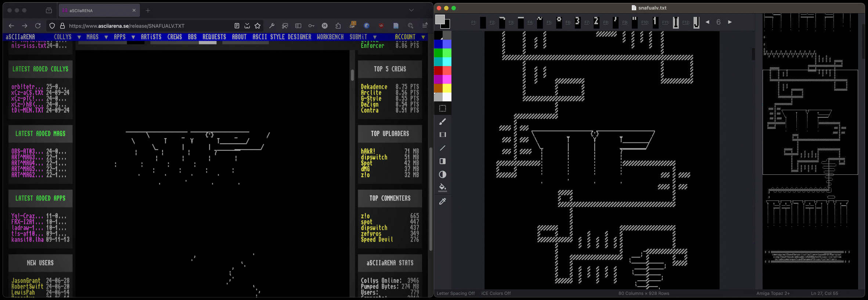Choose the shifter tool icon
The width and height of the screenshot is (868, 300).
click(443, 135)
